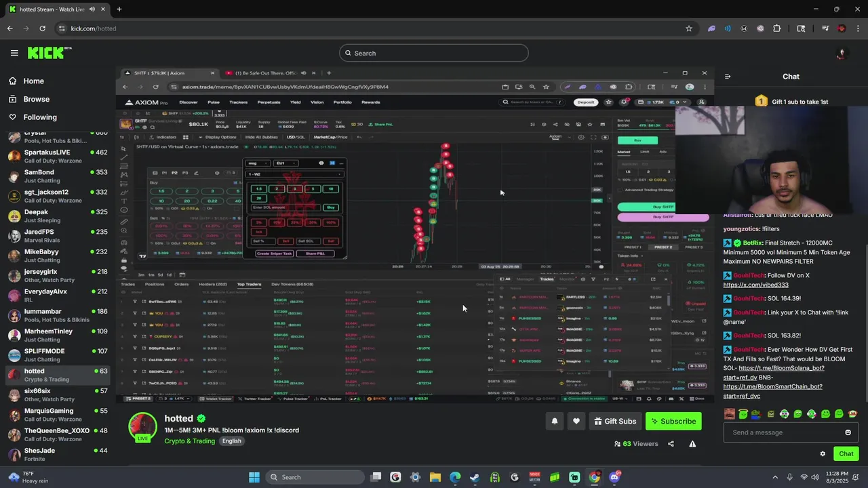Open JaredFPS channel in sidebar
Viewport: 868px width, 488px height.
[58, 236]
